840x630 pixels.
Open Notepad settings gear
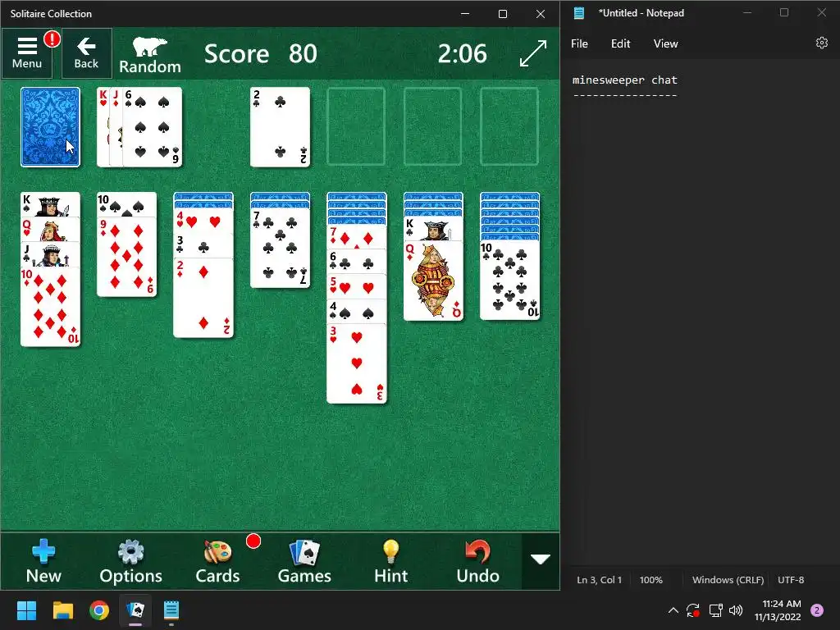tap(822, 43)
